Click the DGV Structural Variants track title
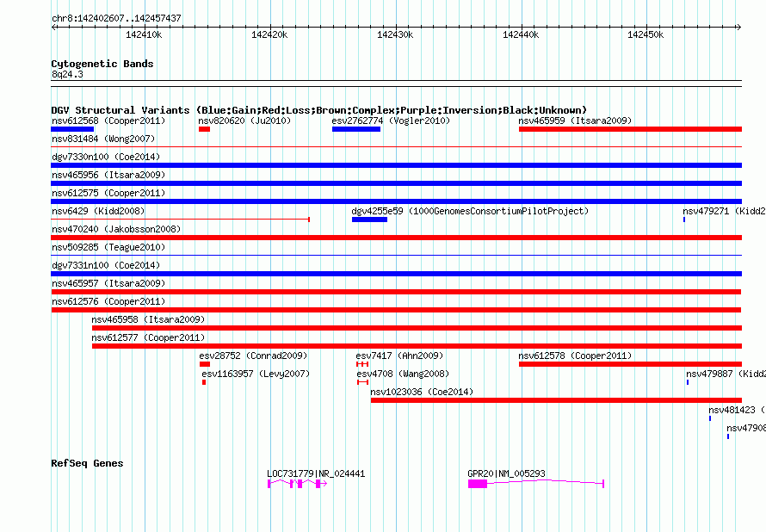Viewport: 766px width, 532px height. [x=319, y=110]
